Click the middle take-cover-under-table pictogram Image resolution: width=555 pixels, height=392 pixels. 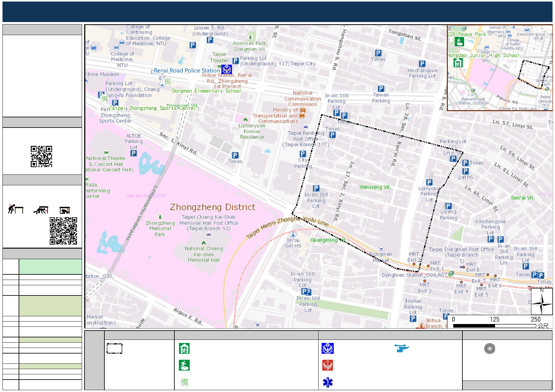tap(41, 210)
